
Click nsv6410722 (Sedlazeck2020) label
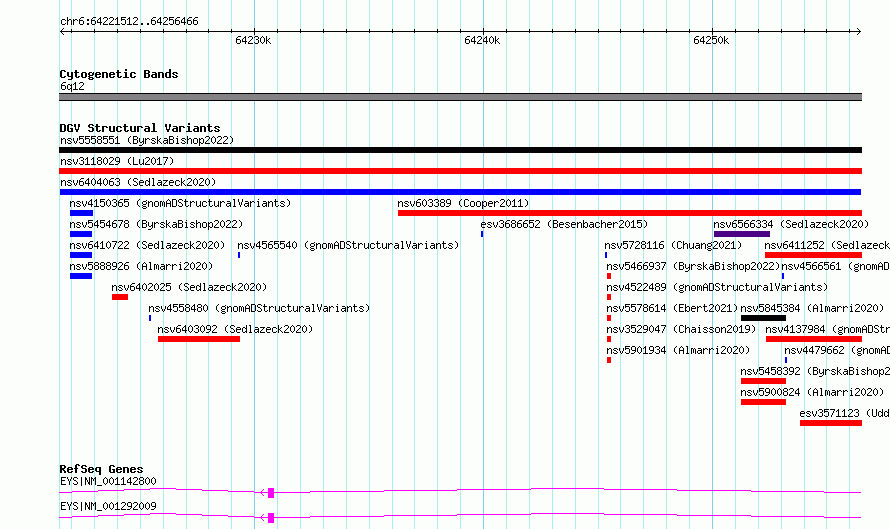click(x=147, y=245)
